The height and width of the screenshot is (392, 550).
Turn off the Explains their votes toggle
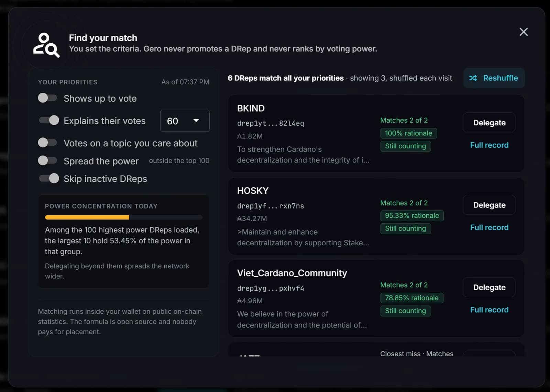tap(49, 120)
